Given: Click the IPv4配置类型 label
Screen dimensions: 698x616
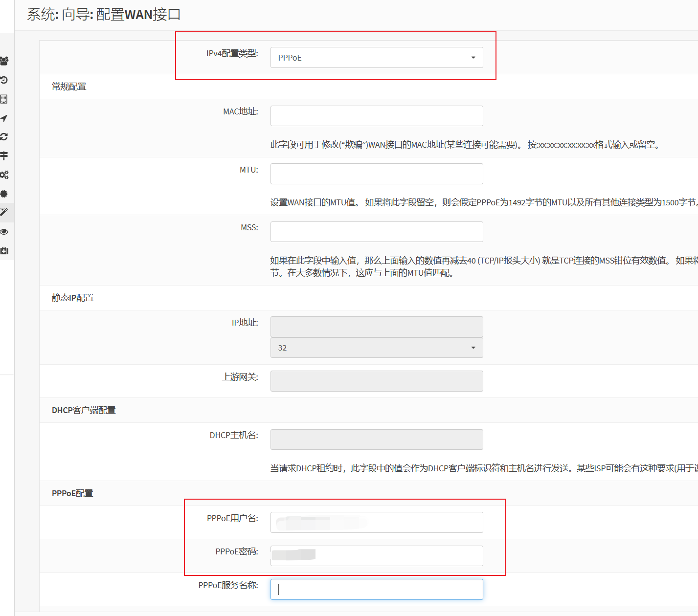Looking at the screenshot, I should (232, 53).
